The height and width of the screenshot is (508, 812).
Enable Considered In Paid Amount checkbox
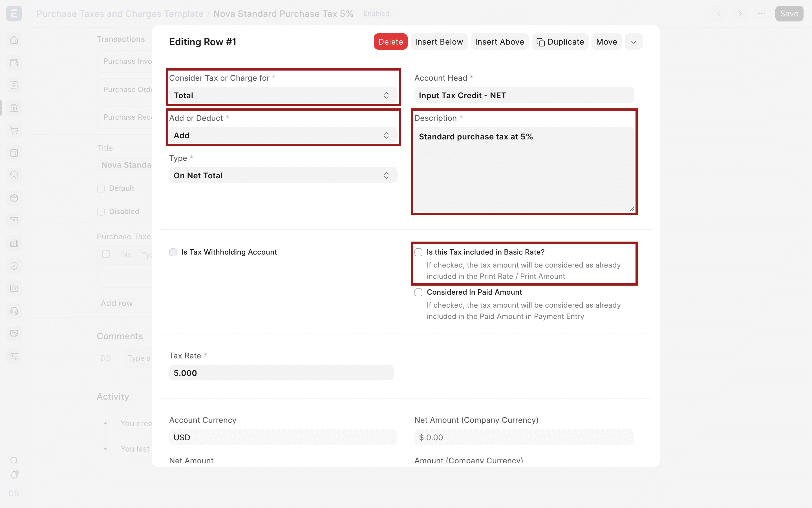(x=418, y=292)
